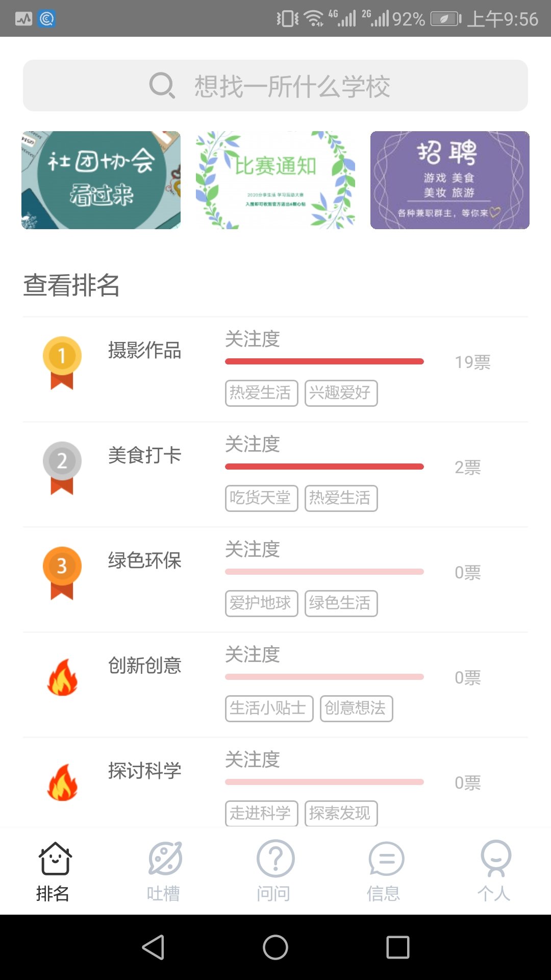Tap the flame icon beside 创新创意

[62, 677]
